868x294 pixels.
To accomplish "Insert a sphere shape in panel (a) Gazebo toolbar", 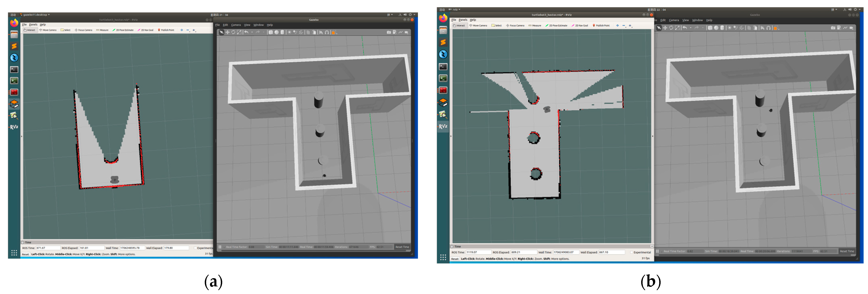I will pos(276,33).
